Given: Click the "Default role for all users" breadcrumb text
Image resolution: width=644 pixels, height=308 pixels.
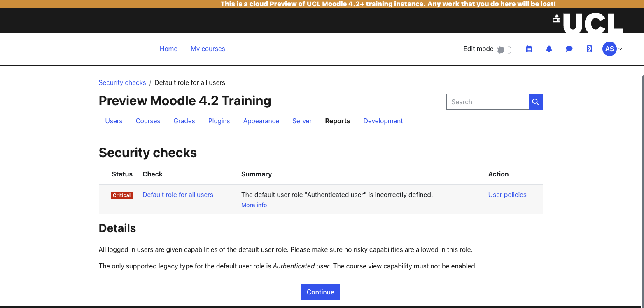Looking at the screenshot, I should (x=190, y=82).
